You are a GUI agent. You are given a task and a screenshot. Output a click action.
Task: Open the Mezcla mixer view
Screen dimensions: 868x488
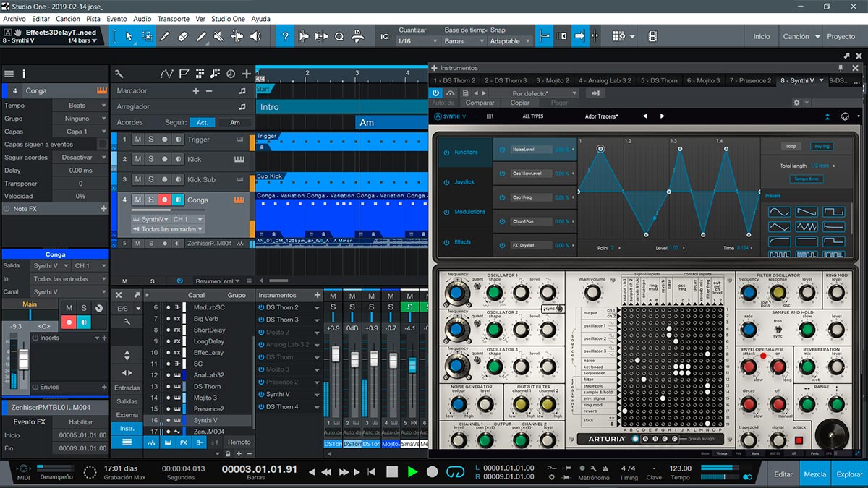tap(815, 474)
